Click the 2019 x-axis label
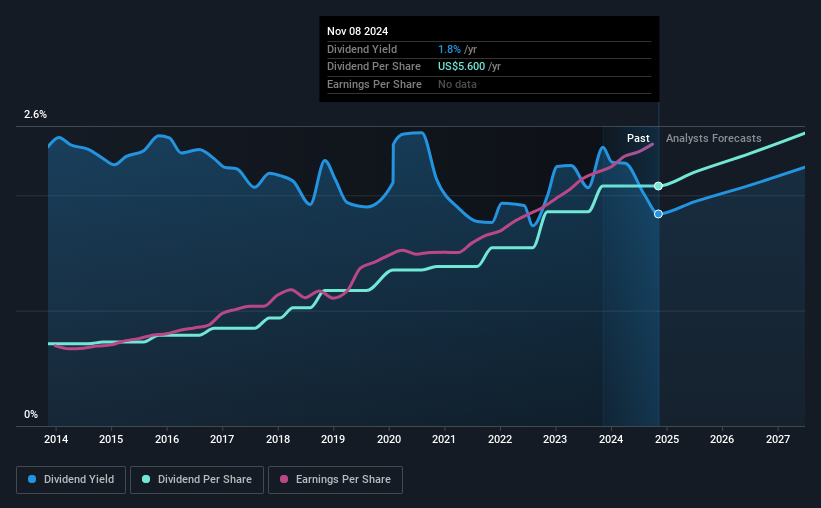The height and width of the screenshot is (508, 821). click(x=333, y=439)
